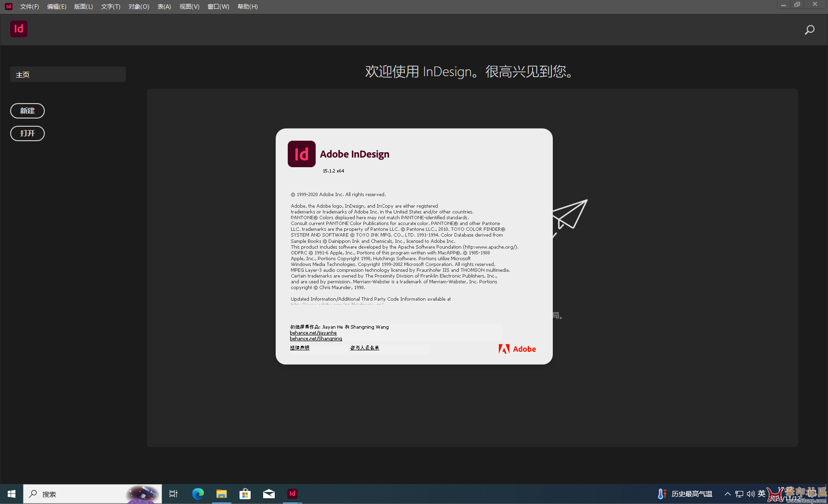Open the network status tray icon
Screen dimensions: 828x504
click(739, 494)
